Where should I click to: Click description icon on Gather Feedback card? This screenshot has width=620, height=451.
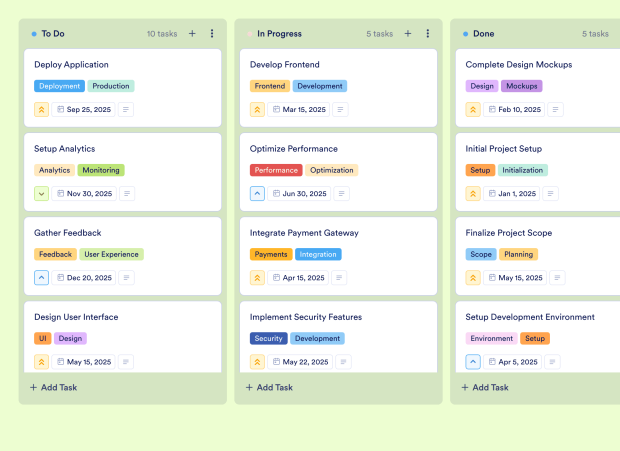click(x=128, y=278)
